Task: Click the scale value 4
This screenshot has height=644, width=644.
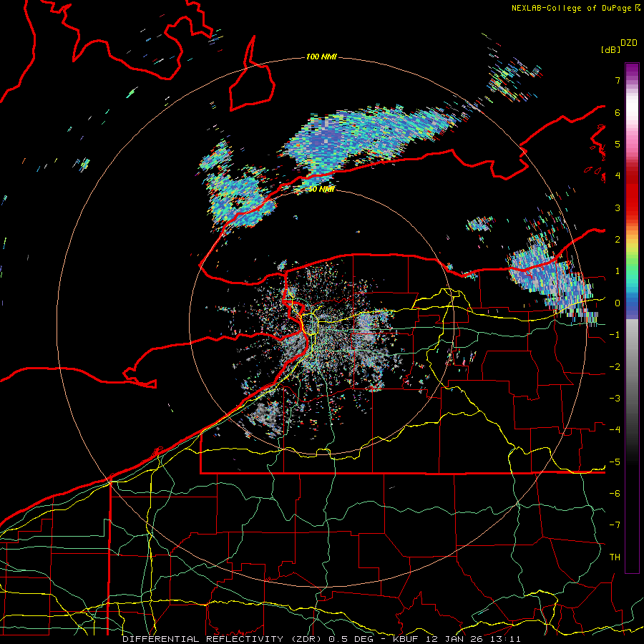Action: 618,176
